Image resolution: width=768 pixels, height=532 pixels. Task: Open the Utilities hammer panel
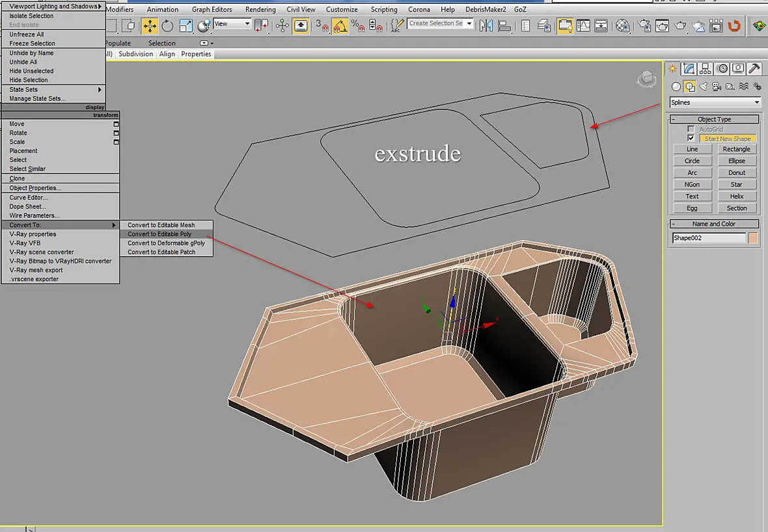[x=754, y=69]
